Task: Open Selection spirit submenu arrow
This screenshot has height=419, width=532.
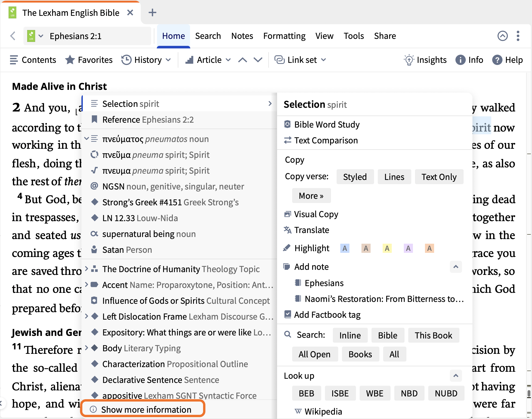Action: click(270, 104)
